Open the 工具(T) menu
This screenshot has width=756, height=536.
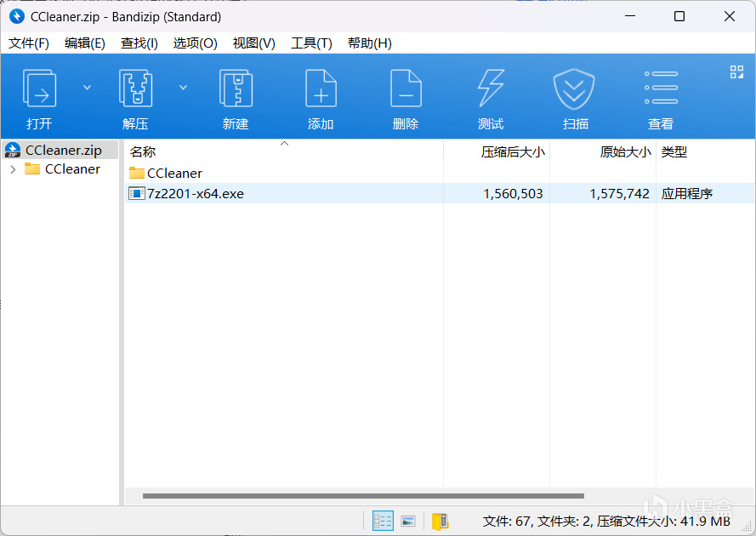click(x=311, y=43)
